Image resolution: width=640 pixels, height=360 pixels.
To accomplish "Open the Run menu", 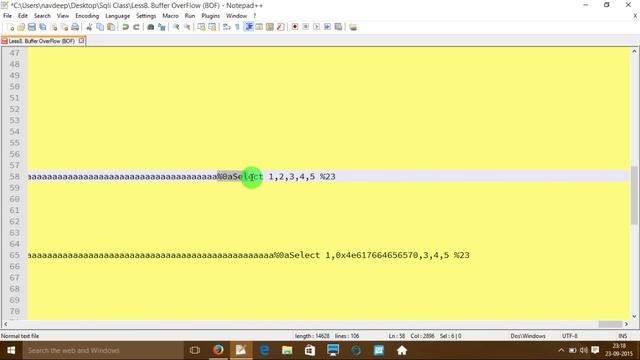I will (190, 16).
